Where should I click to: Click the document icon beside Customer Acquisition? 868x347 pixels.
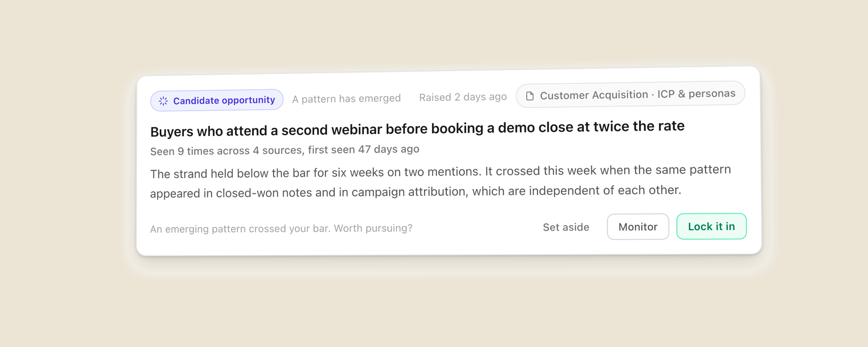530,96
